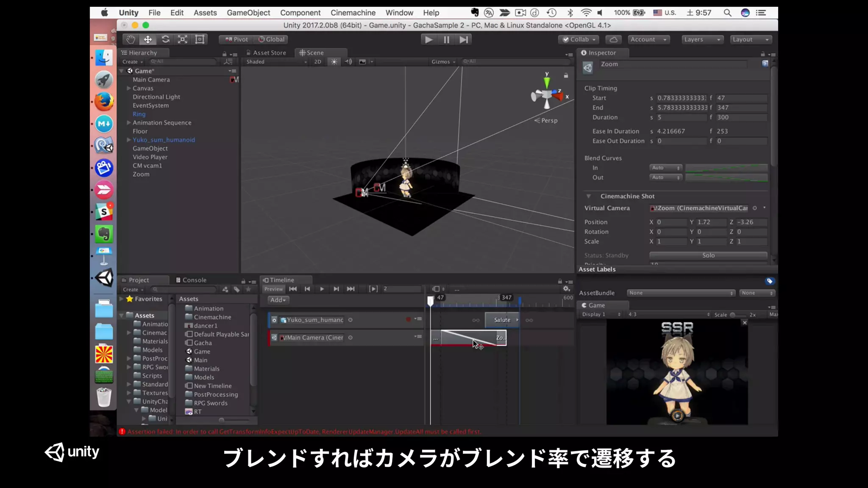Expand Animation Sequence in Hierarchy
868x488 pixels.
[x=128, y=123]
